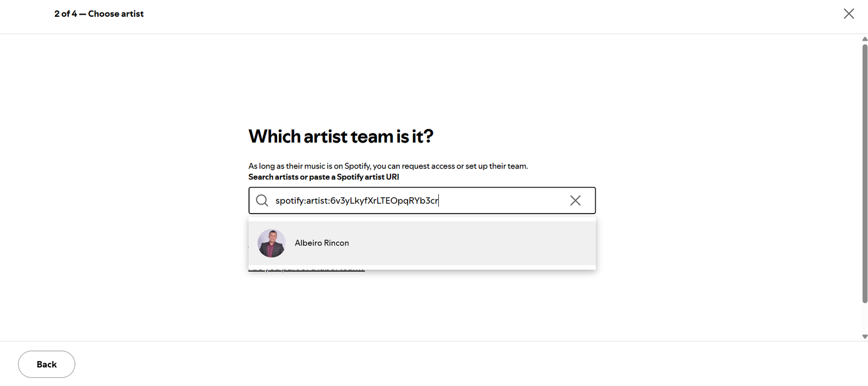The width and height of the screenshot is (868, 386).
Task: Clear the artist URI search text
Action: [x=576, y=201]
